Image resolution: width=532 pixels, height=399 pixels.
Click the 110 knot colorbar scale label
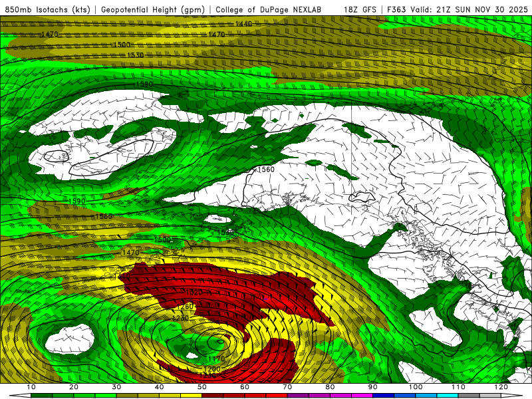[x=458, y=387]
